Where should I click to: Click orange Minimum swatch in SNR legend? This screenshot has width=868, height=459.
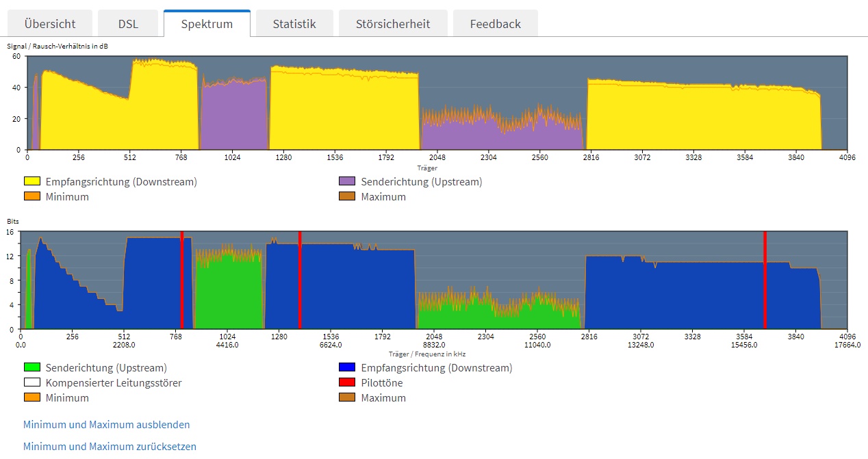click(32, 197)
